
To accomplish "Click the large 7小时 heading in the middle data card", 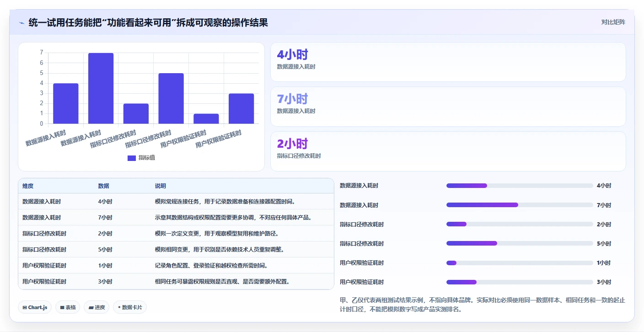I will tap(292, 99).
